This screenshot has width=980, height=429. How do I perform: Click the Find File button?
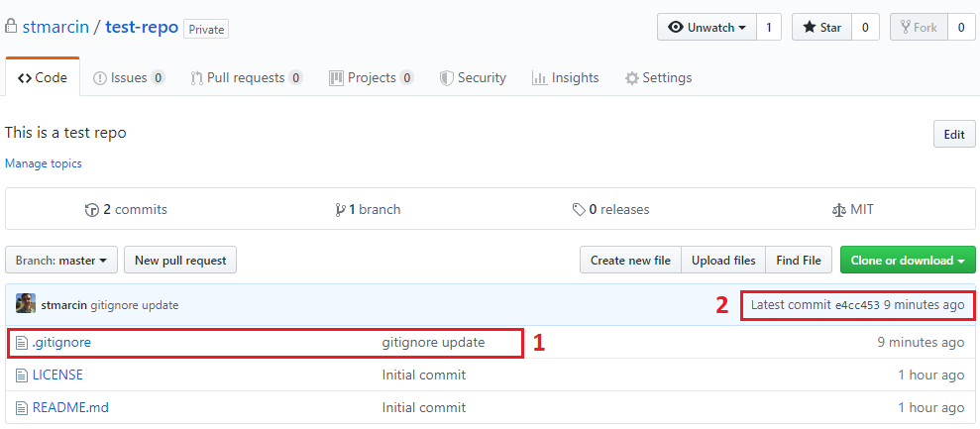799,261
